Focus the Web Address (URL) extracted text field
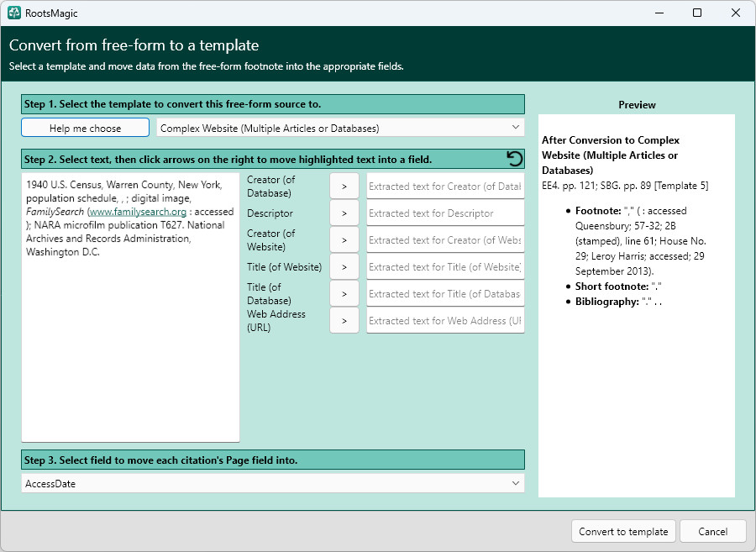This screenshot has width=756, height=552. tap(445, 321)
